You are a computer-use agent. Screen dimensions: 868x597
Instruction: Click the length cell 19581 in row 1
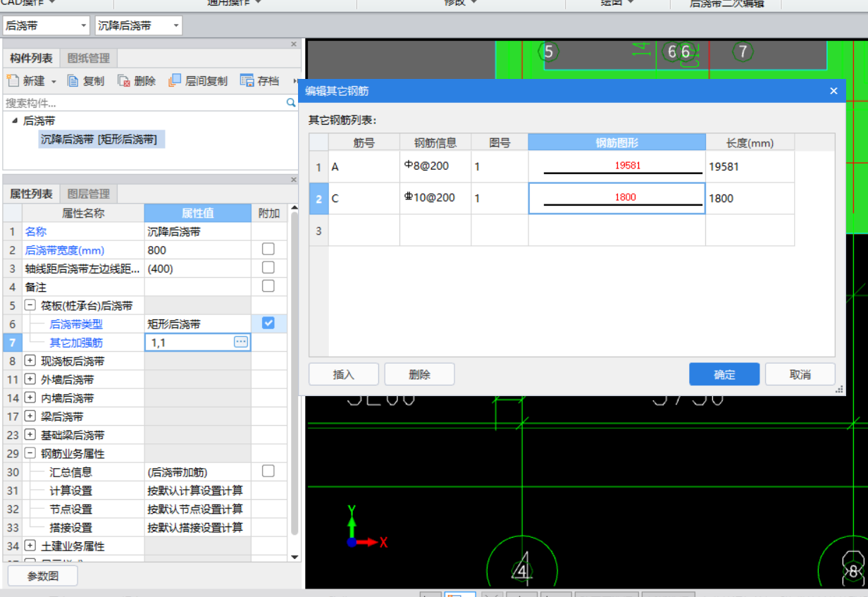(x=750, y=166)
